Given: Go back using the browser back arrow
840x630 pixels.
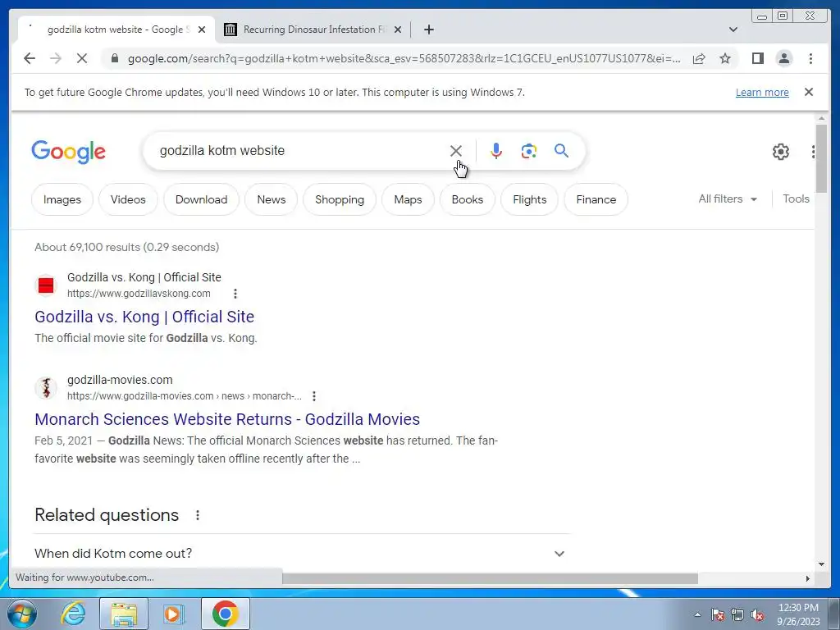Looking at the screenshot, I should pyautogui.click(x=30, y=58).
